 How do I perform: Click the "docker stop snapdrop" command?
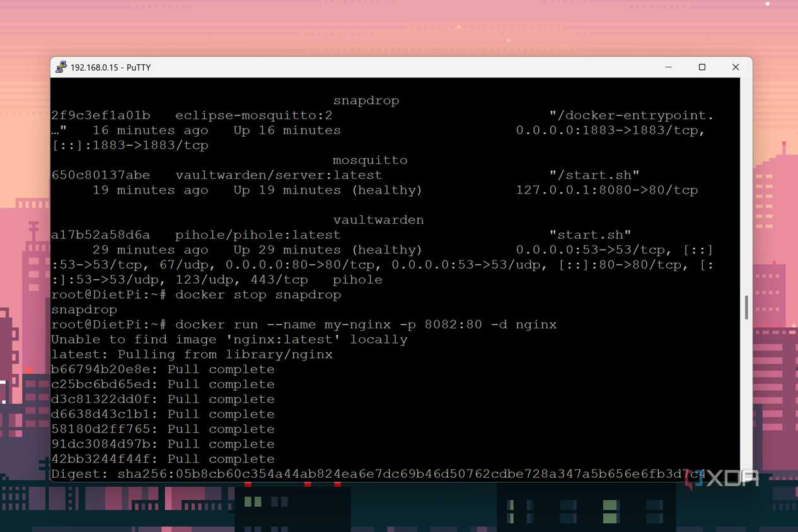[x=258, y=295]
